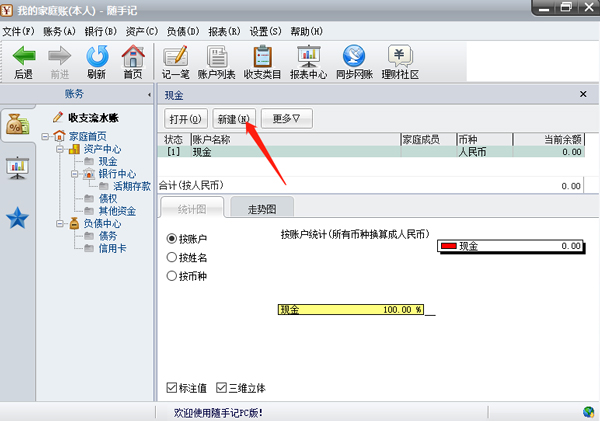The width and height of the screenshot is (600, 421).
Task: Click the folder icon beside 其他资金
Action: (x=89, y=211)
